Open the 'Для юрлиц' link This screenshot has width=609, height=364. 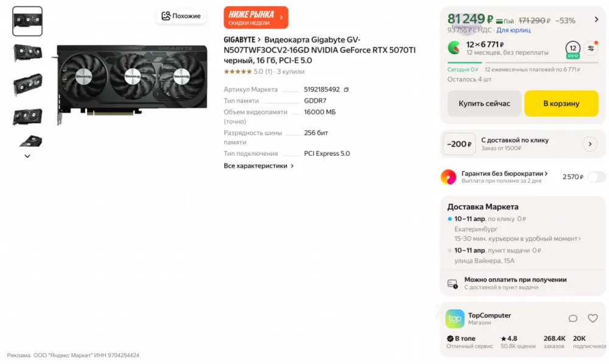(x=513, y=30)
